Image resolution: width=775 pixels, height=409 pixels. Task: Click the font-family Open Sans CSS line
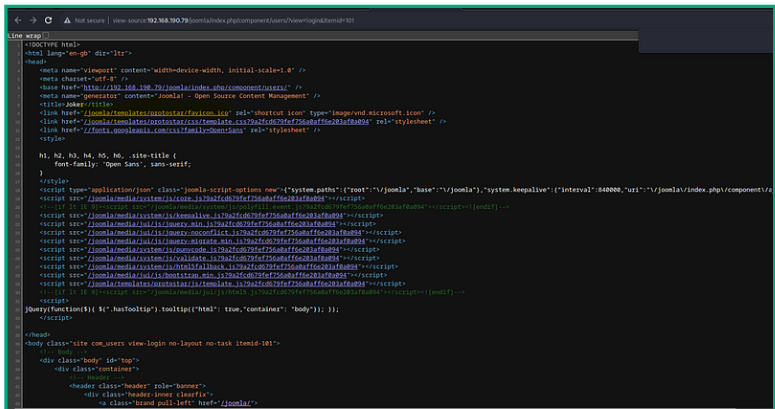pyautogui.click(x=123, y=164)
